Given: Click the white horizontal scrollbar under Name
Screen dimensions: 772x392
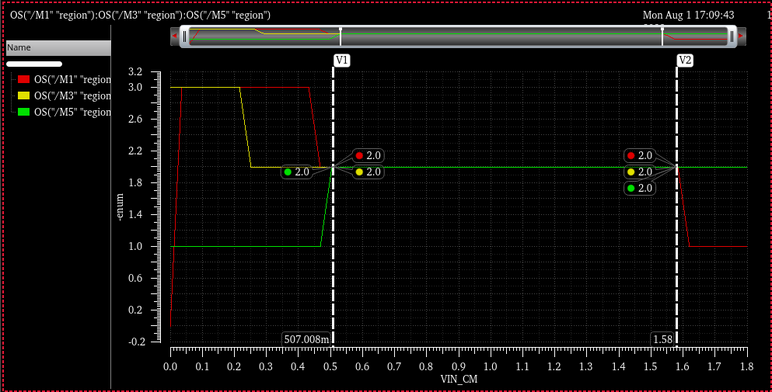Looking at the screenshot, I should point(34,64).
